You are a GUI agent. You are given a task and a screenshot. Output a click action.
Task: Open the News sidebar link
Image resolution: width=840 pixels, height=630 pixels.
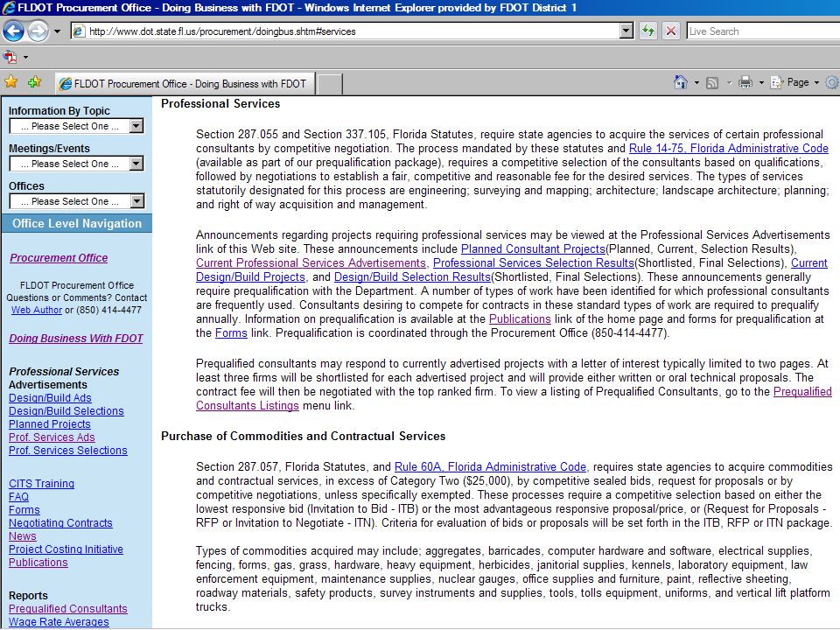tap(23, 535)
